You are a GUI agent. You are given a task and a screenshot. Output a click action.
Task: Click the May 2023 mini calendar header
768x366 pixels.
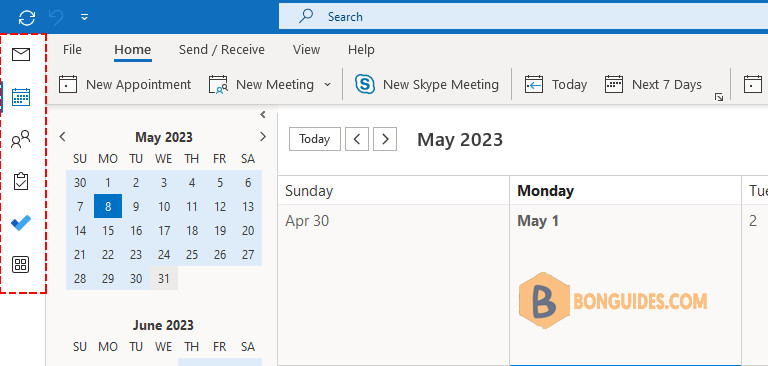click(164, 137)
